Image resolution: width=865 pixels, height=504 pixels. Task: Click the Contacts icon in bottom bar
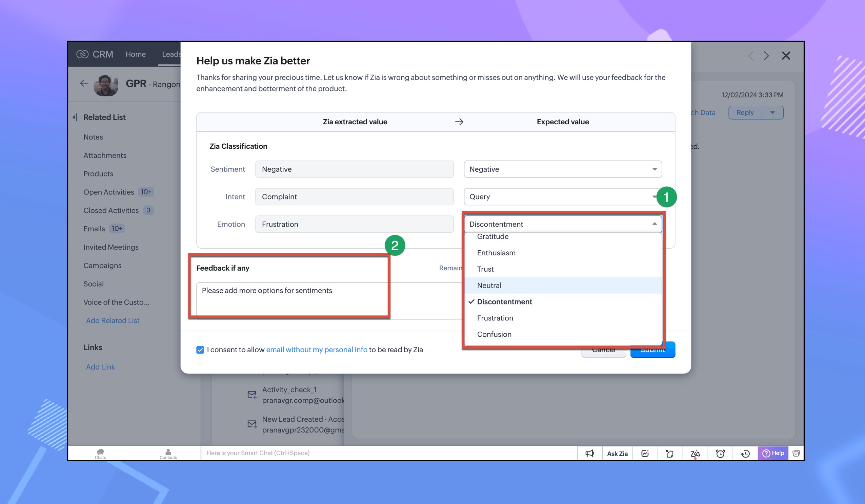(168, 453)
